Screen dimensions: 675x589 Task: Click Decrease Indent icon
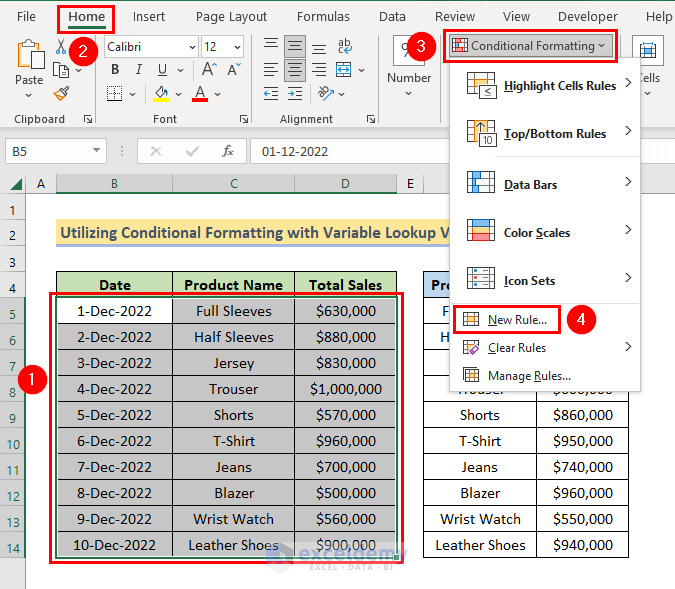pyautogui.click(x=271, y=93)
